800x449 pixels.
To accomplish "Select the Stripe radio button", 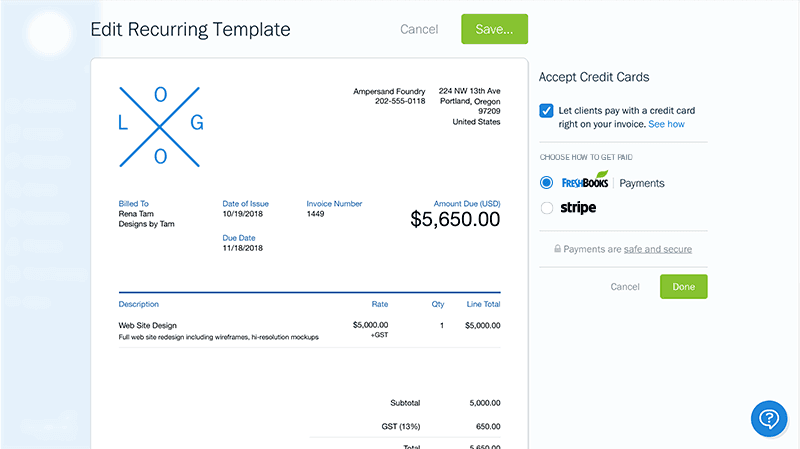I will click(x=546, y=208).
